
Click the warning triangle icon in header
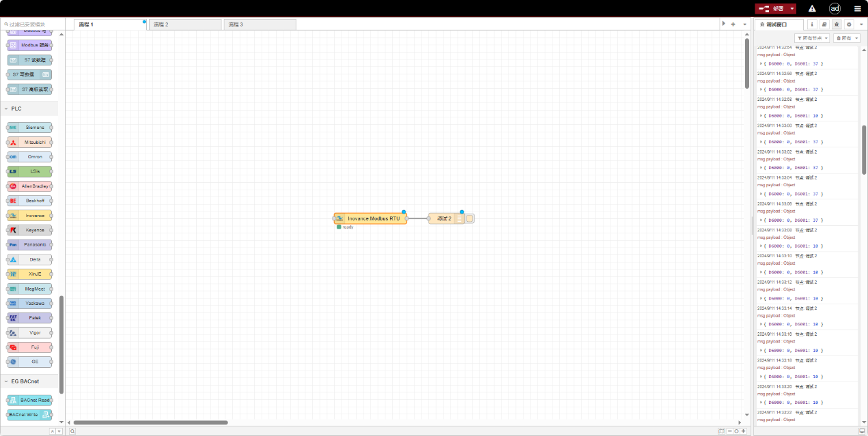coord(812,9)
